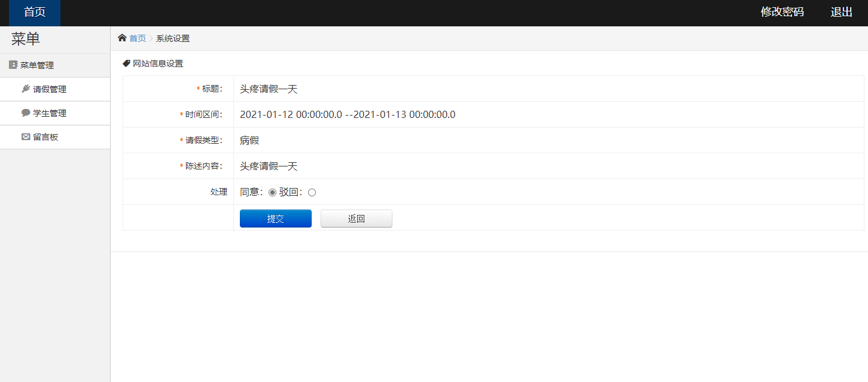Click 修改密码 in the top bar
Viewport: 868px width, 382px height.
tap(782, 11)
